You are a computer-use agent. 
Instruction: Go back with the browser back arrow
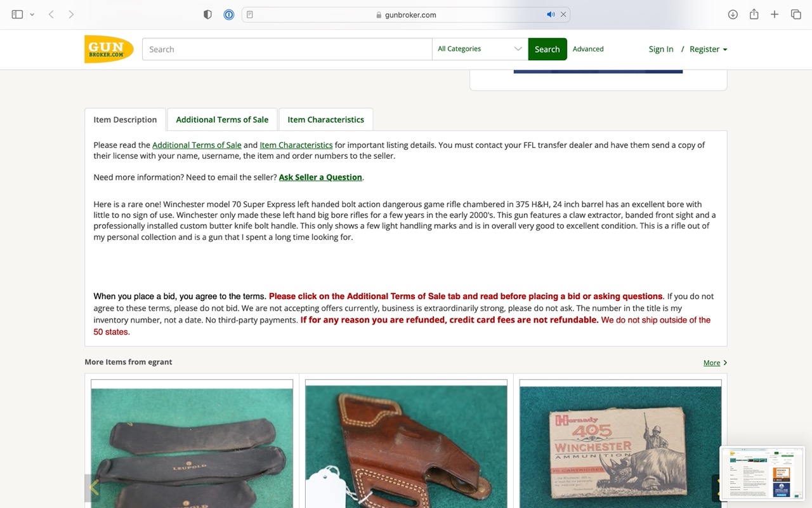[51, 15]
